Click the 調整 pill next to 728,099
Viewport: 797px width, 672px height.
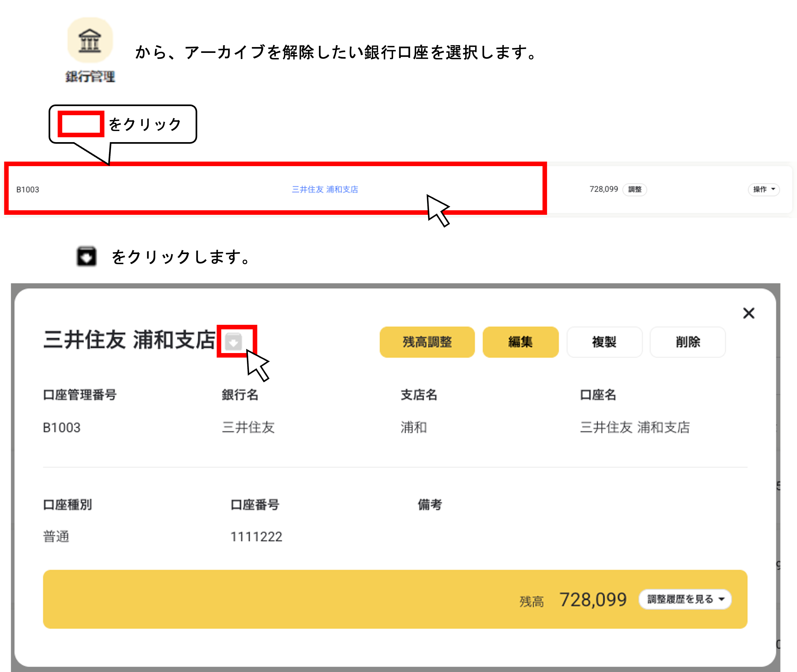point(635,189)
